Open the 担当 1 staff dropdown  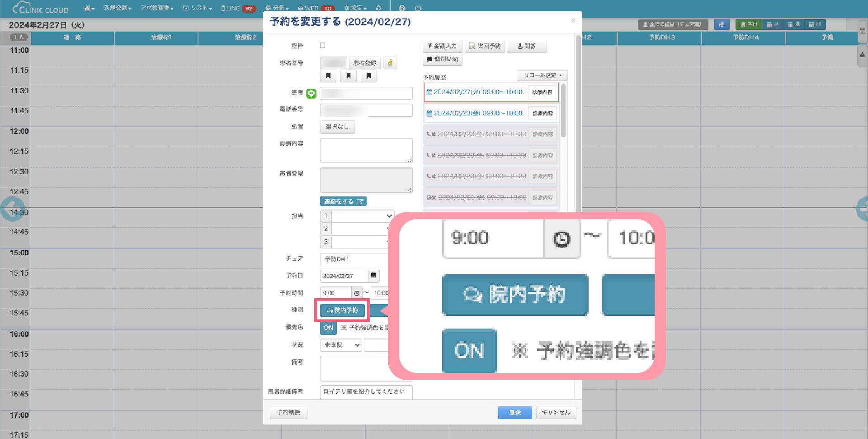tap(362, 216)
